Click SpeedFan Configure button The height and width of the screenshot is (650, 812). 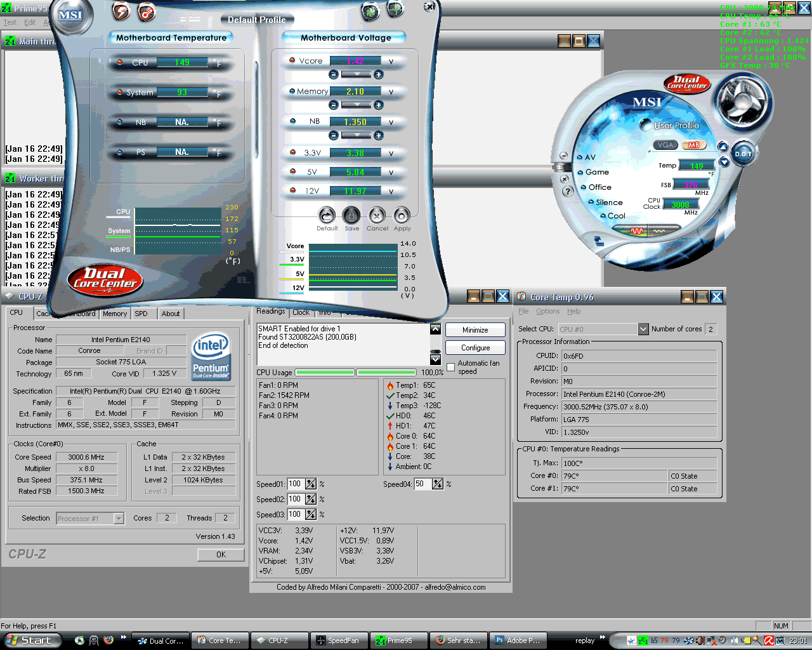coord(475,348)
